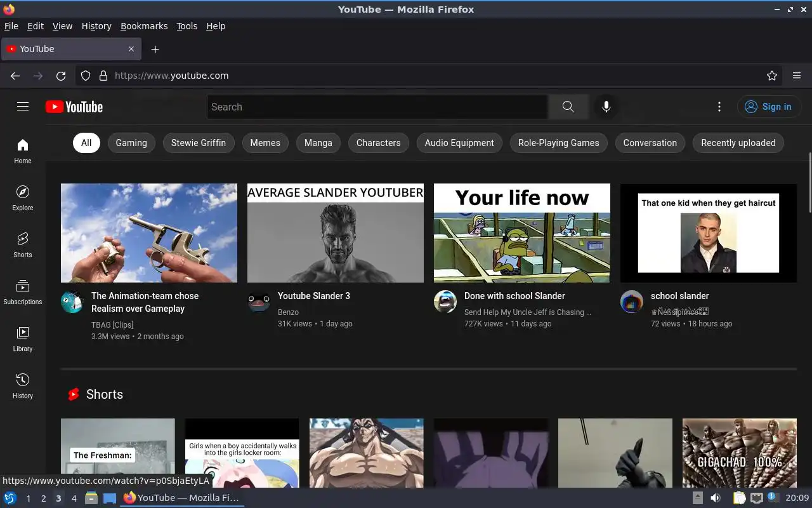Open the revolver video thumbnail

(149, 233)
